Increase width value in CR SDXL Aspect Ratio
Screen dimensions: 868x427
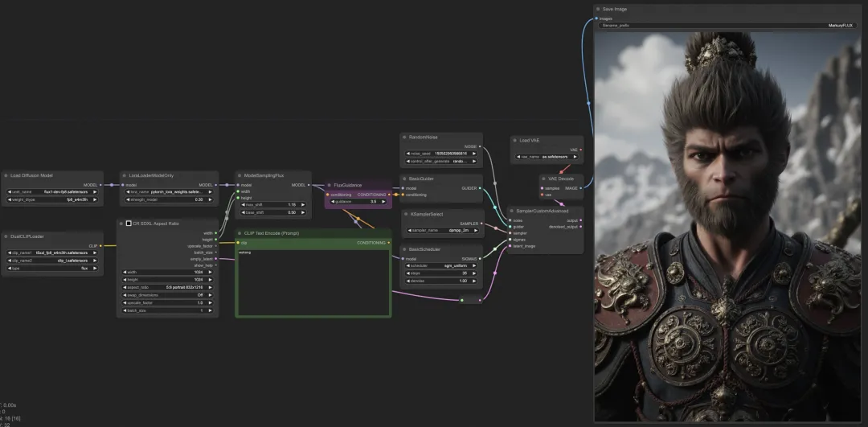(x=211, y=272)
